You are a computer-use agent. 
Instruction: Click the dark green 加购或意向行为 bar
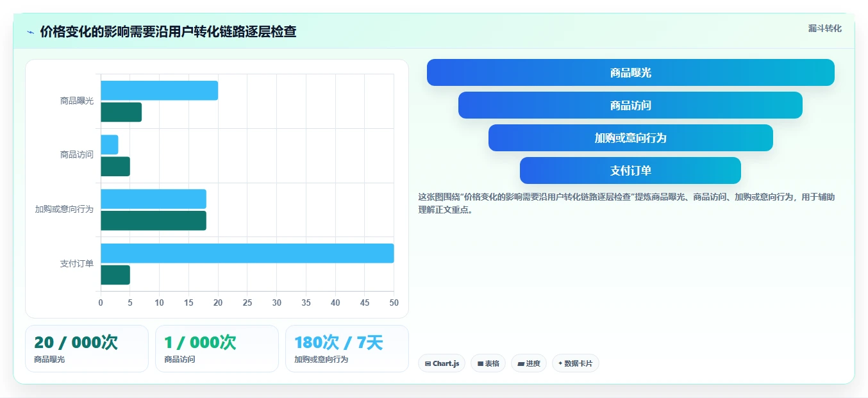[x=153, y=220]
